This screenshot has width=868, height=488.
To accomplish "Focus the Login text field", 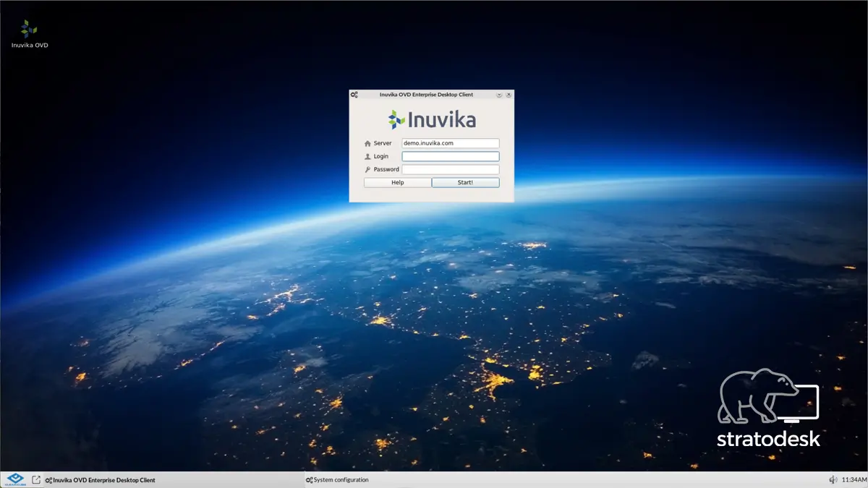I will click(x=451, y=156).
